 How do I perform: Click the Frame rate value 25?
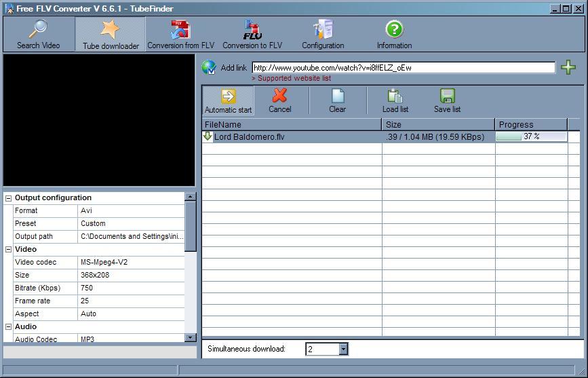point(131,301)
